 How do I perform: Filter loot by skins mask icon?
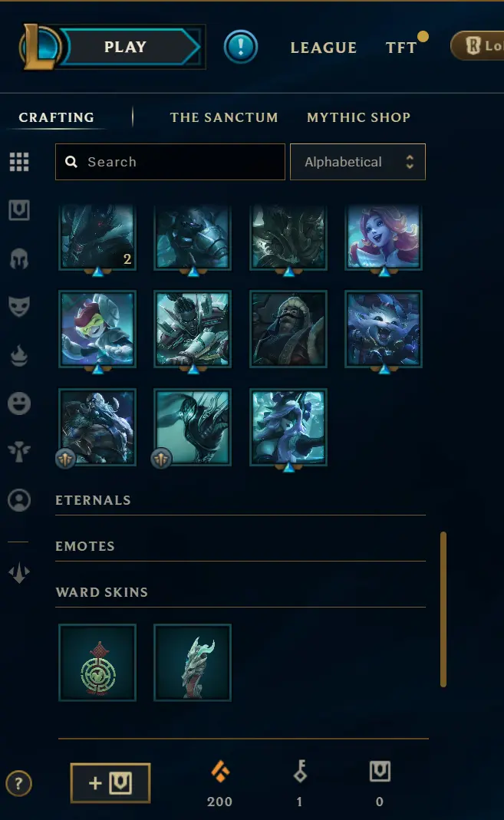[19, 307]
